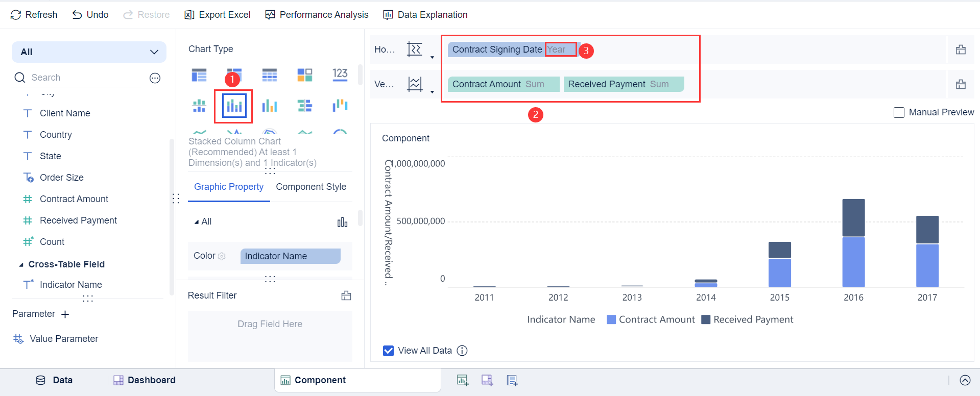Switch to the Component Style tab
The image size is (980, 396).
[x=311, y=187]
